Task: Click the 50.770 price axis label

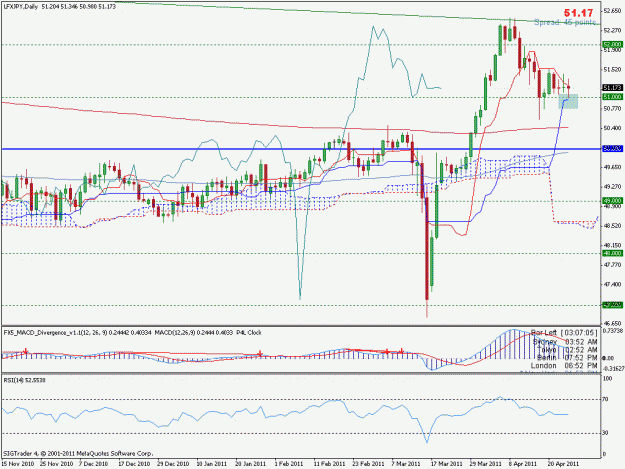Action: tap(613, 108)
